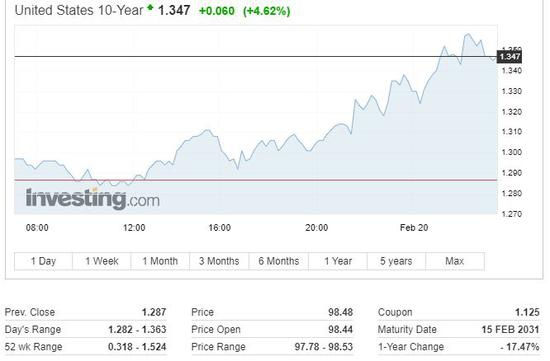550x361 pixels.
Task: Open the 5 years chart
Action: 396,261
